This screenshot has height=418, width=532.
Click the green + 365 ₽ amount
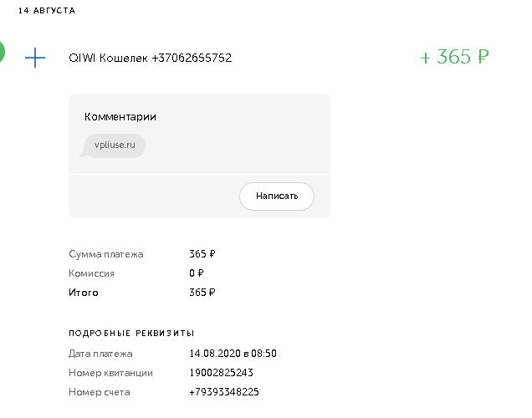[455, 57]
